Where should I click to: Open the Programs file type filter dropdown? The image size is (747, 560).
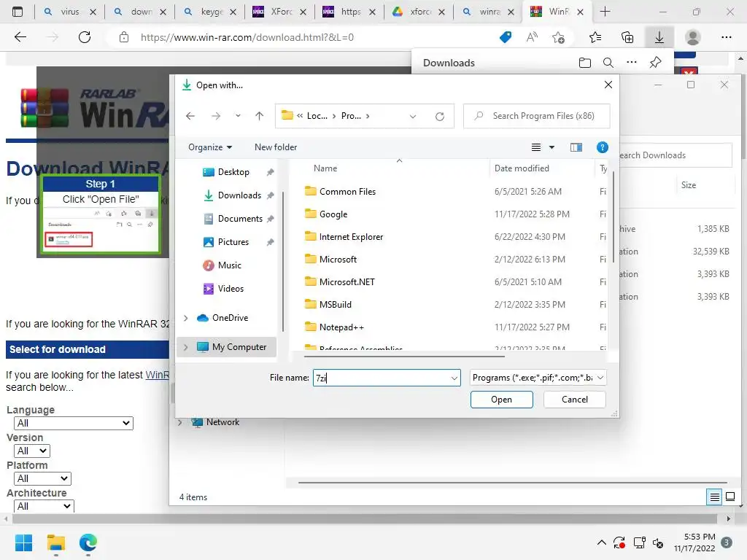coord(538,378)
